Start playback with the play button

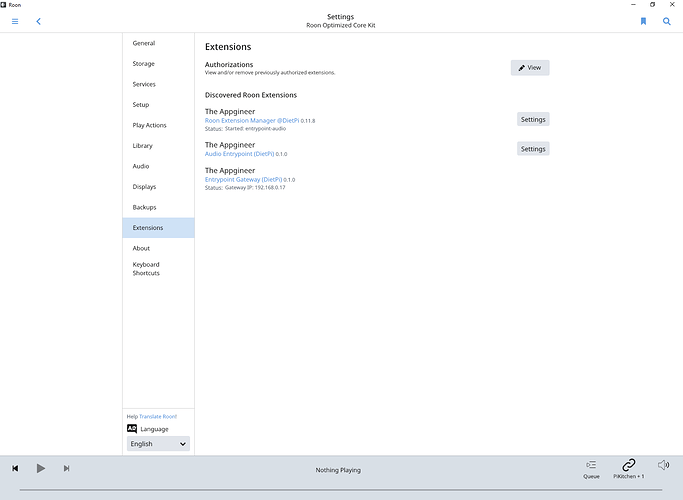(x=41, y=468)
